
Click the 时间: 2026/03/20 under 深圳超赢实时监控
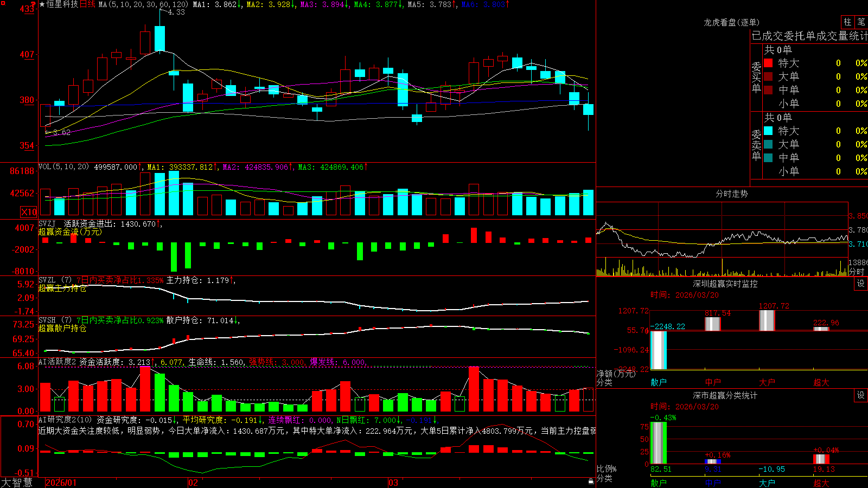[x=685, y=295]
